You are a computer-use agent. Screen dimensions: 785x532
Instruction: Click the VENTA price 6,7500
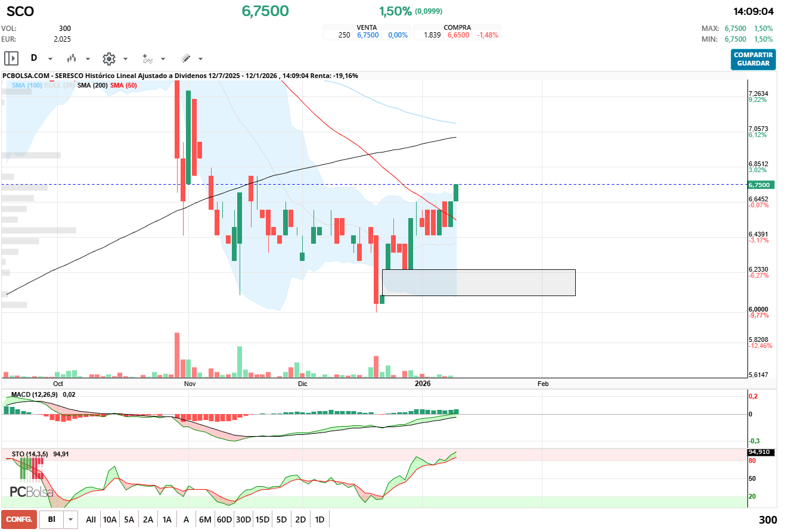point(368,35)
